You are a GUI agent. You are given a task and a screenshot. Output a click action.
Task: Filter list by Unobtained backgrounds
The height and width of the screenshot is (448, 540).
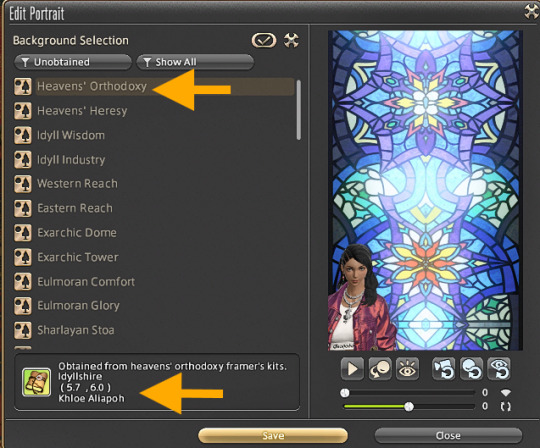(x=73, y=62)
